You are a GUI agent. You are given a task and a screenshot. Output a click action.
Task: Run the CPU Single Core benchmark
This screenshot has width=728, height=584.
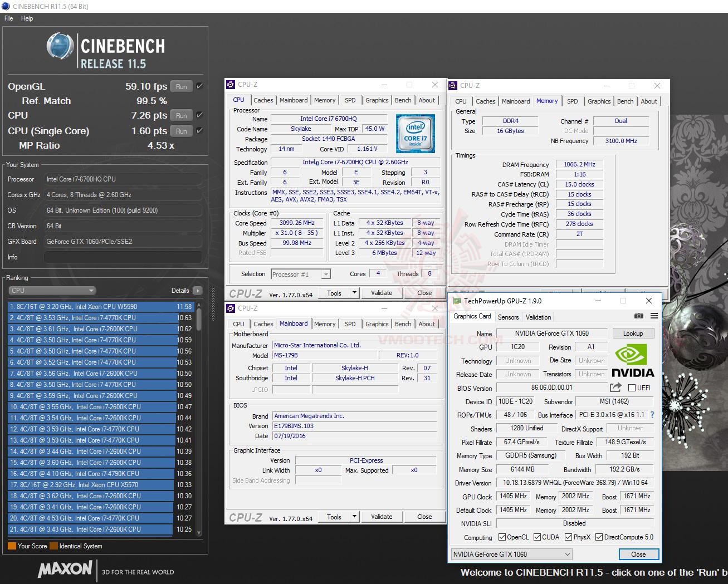(182, 131)
